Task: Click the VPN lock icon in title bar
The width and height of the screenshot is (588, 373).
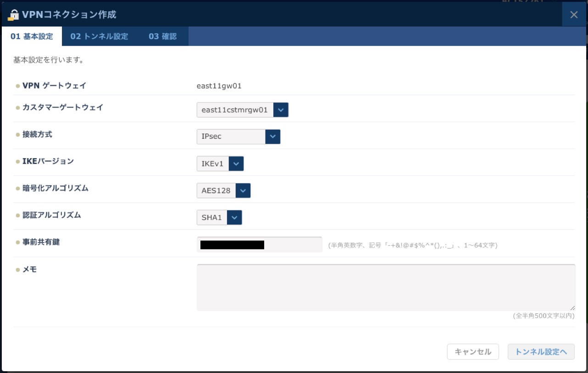Action: 14,15
